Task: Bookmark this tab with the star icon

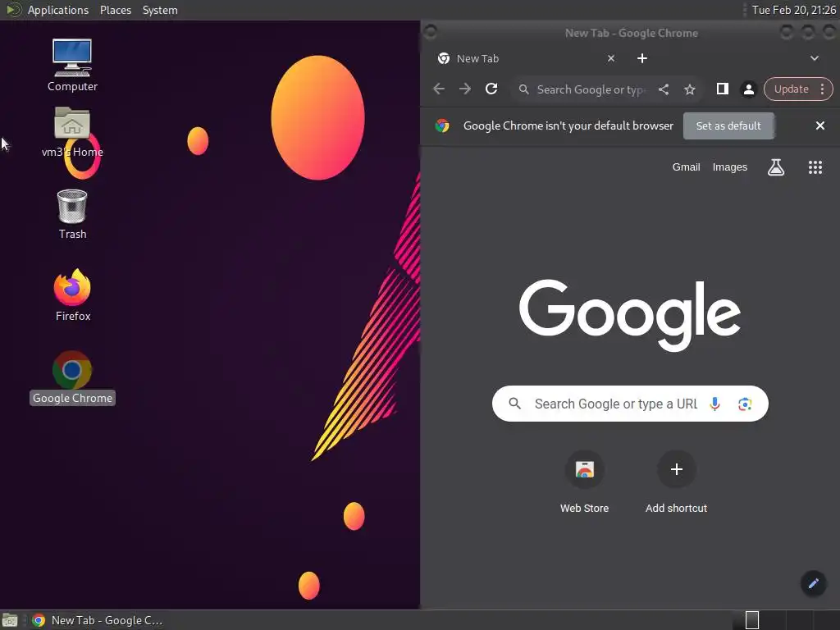Action: [x=689, y=89]
